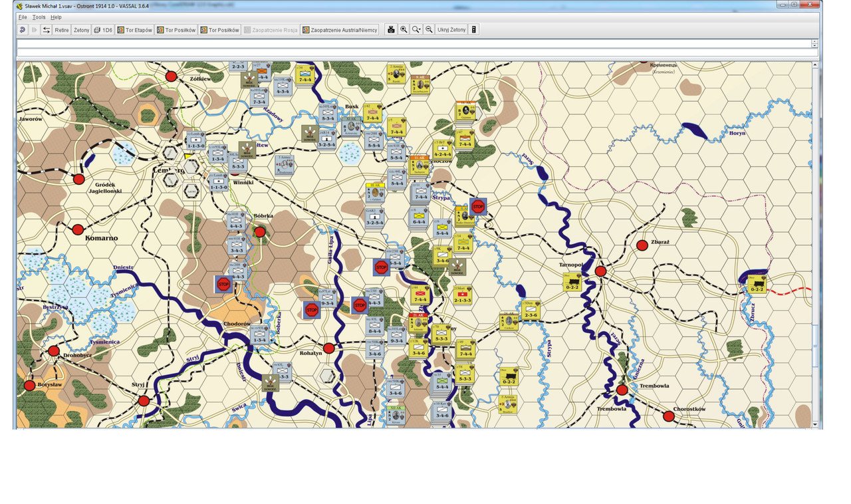
Task: Select the GAR14 3-2-5-4 garrison counter
Action: point(327,139)
